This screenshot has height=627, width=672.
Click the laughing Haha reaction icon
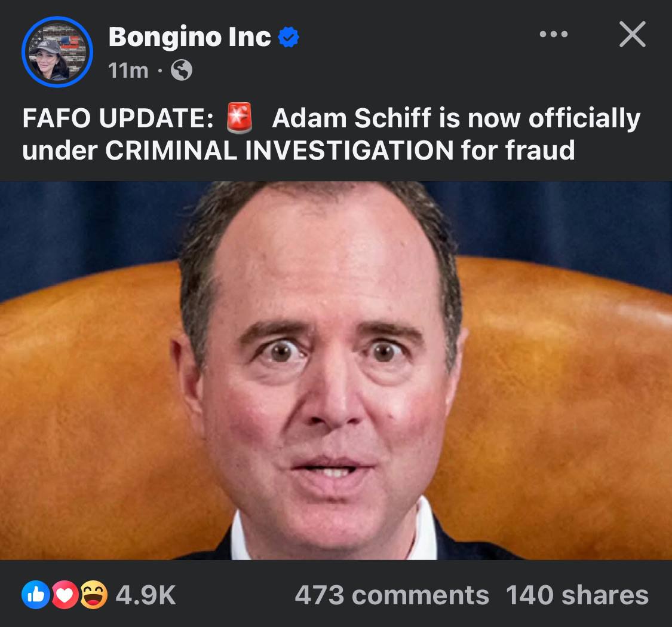[x=94, y=595]
